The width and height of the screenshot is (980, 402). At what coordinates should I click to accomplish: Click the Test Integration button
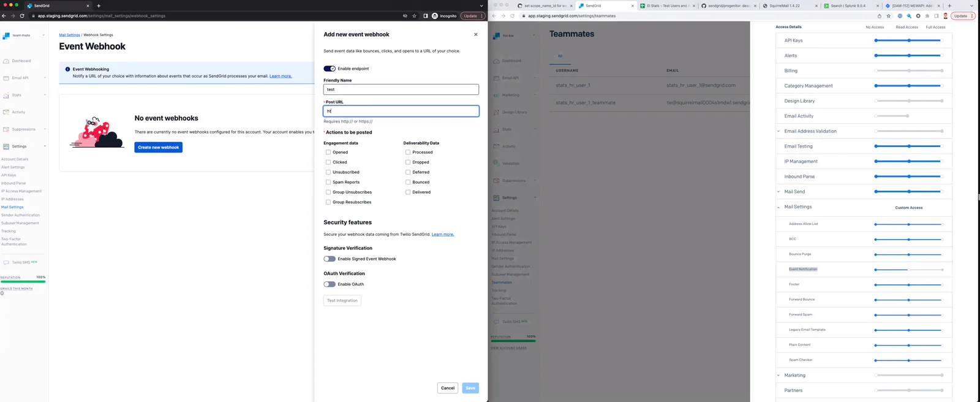(342, 300)
